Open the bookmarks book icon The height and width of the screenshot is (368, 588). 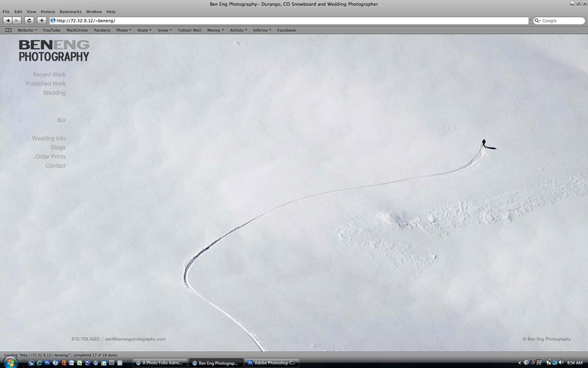tap(8, 30)
